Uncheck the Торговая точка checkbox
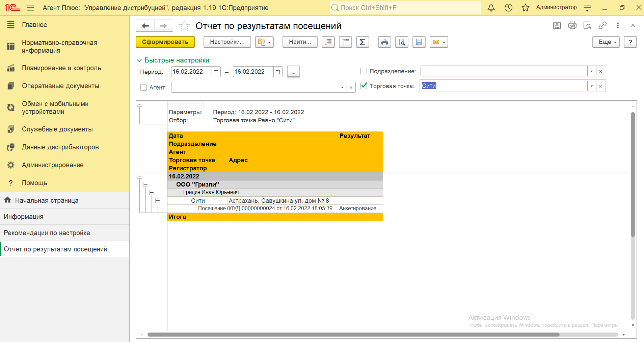The image size is (644, 342). [x=364, y=86]
